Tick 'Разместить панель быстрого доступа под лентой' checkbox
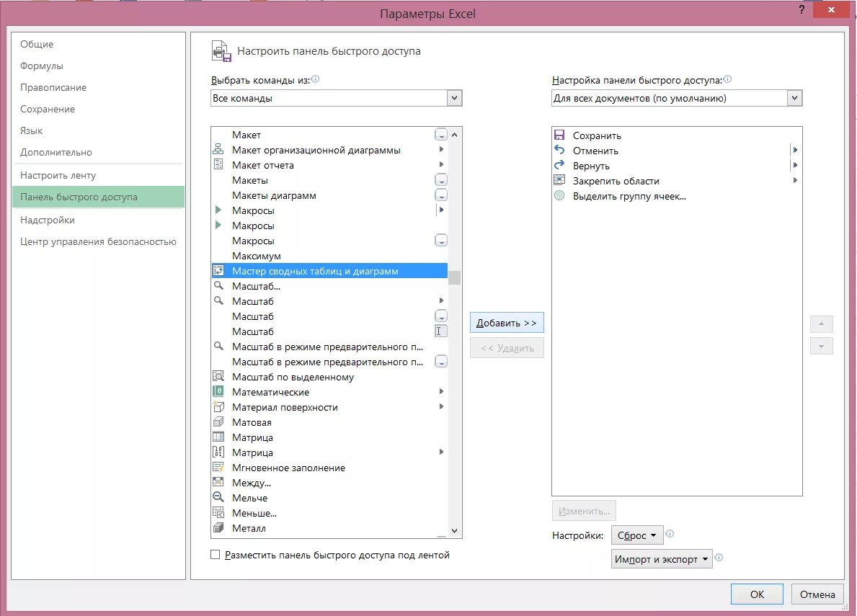This screenshot has height=616, width=857. (x=216, y=554)
